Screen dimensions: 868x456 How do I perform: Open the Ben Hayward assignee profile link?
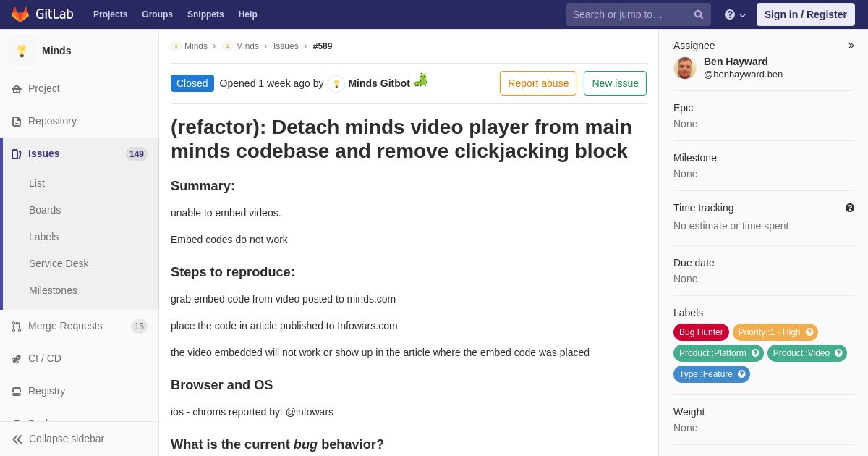[736, 62]
